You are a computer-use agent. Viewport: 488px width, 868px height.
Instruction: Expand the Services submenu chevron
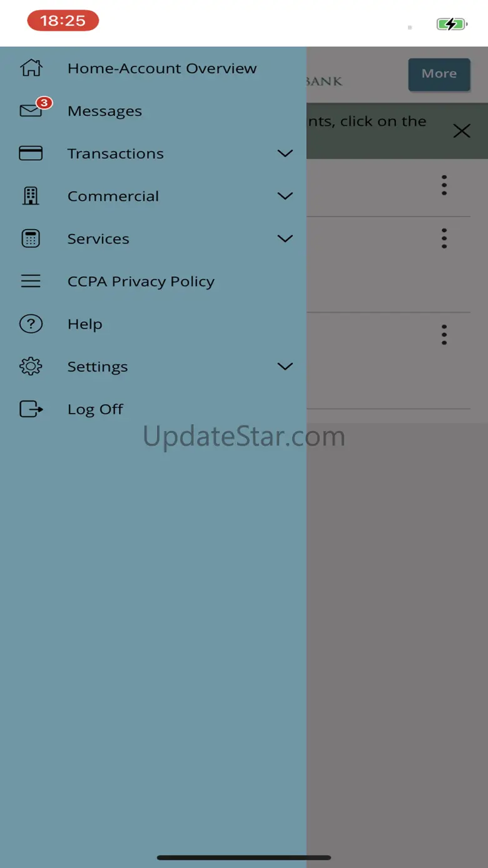pyautogui.click(x=285, y=238)
